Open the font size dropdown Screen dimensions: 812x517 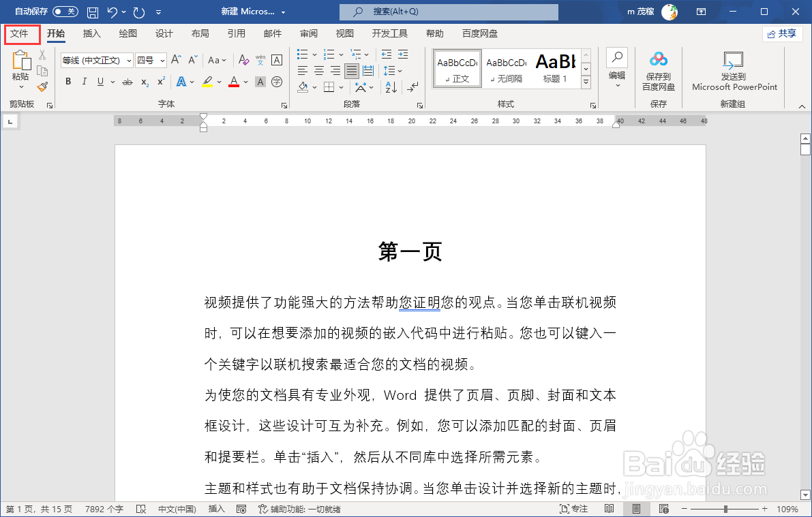pyautogui.click(x=163, y=61)
